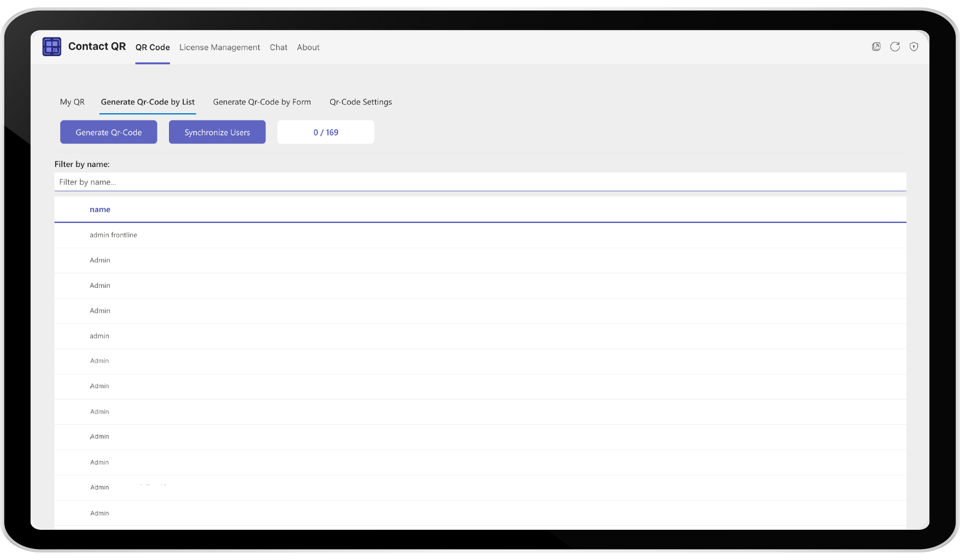
Task: Open Generate Qr-Code by Form tab
Action: click(x=262, y=102)
